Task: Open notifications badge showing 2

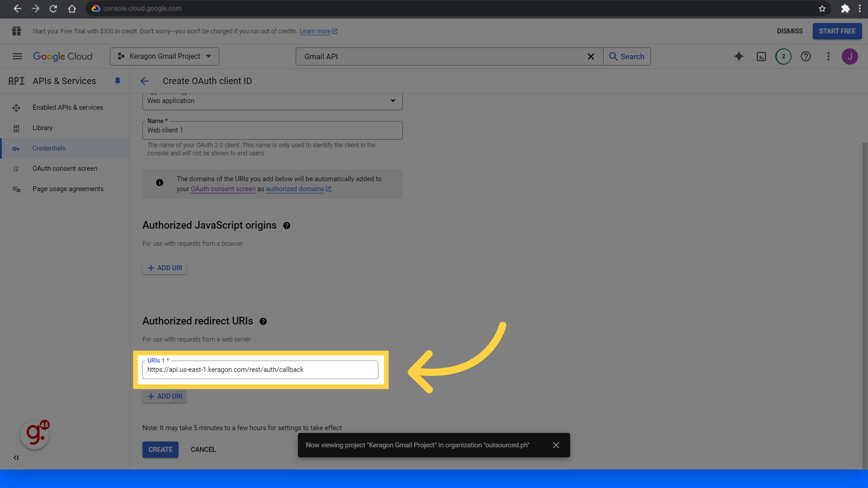Action: point(783,56)
